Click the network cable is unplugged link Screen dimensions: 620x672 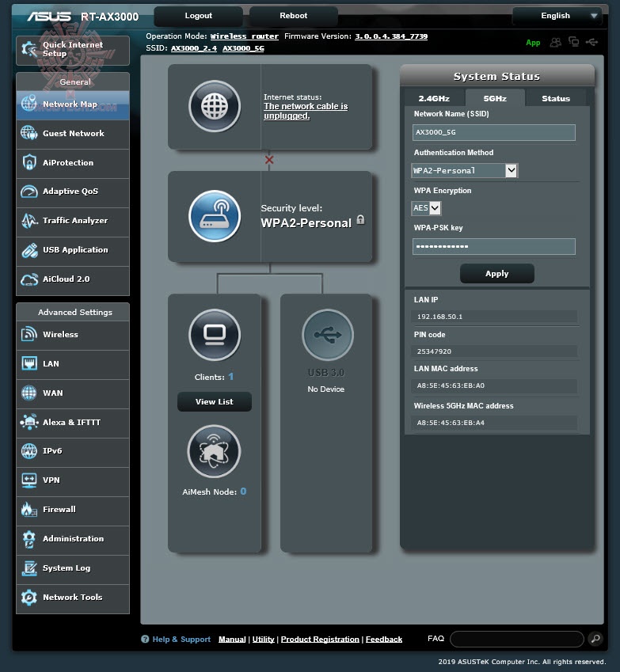click(306, 111)
